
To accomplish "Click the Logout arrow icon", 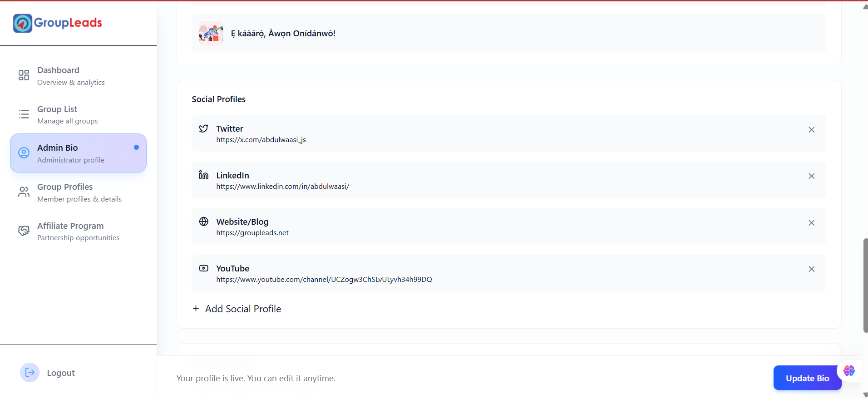I will point(30,373).
